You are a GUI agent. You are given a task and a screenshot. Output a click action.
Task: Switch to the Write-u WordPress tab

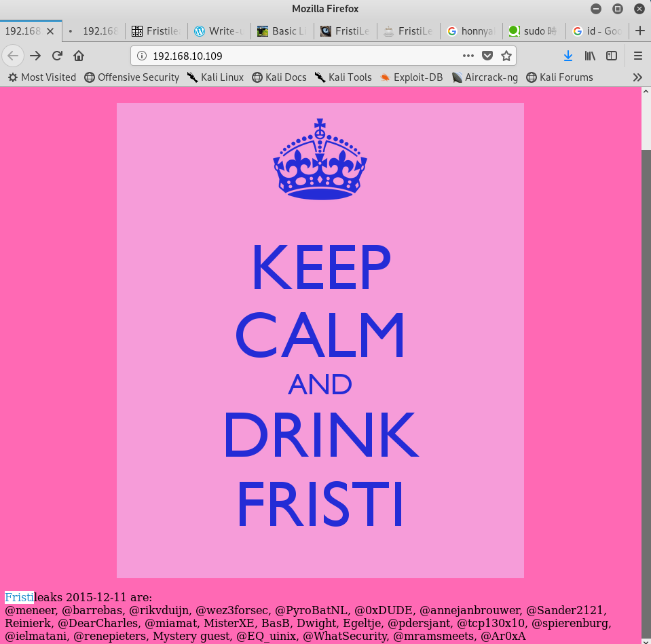click(219, 31)
